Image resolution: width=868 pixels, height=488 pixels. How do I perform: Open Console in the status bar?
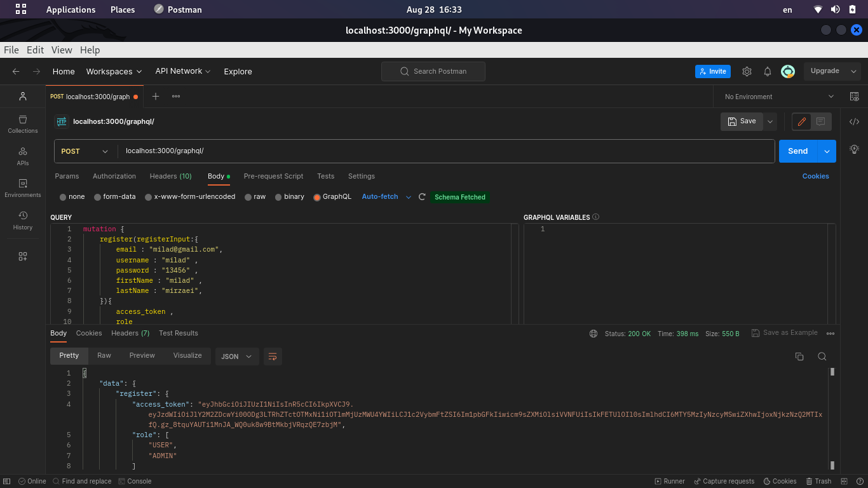point(135,481)
